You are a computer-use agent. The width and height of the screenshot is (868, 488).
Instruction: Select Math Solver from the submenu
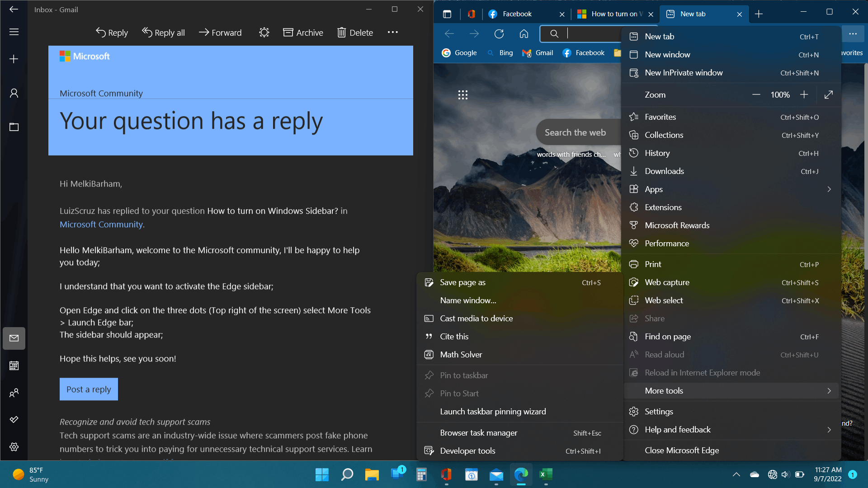461,355
